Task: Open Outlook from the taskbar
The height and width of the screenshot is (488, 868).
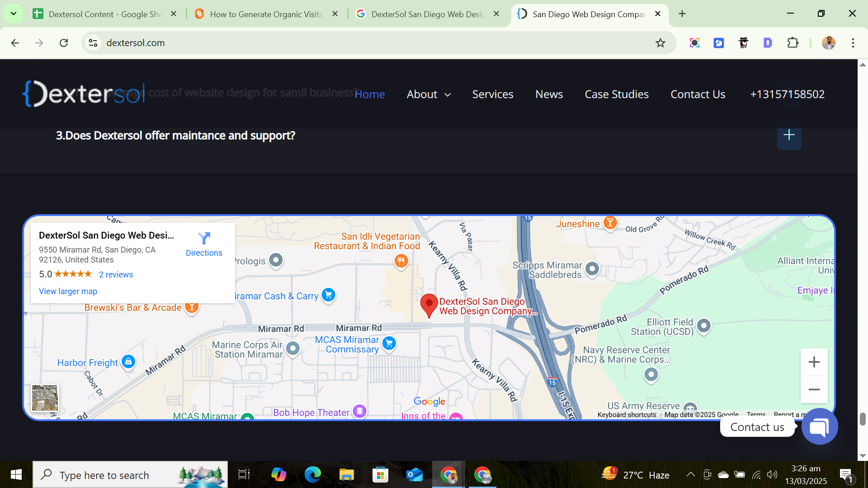Action: pos(414,474)
